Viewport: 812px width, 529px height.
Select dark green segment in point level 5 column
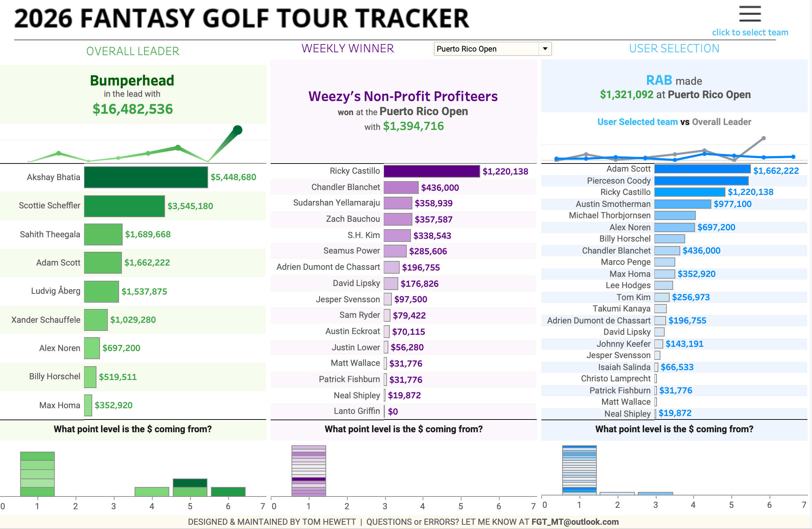pos(190,483)
